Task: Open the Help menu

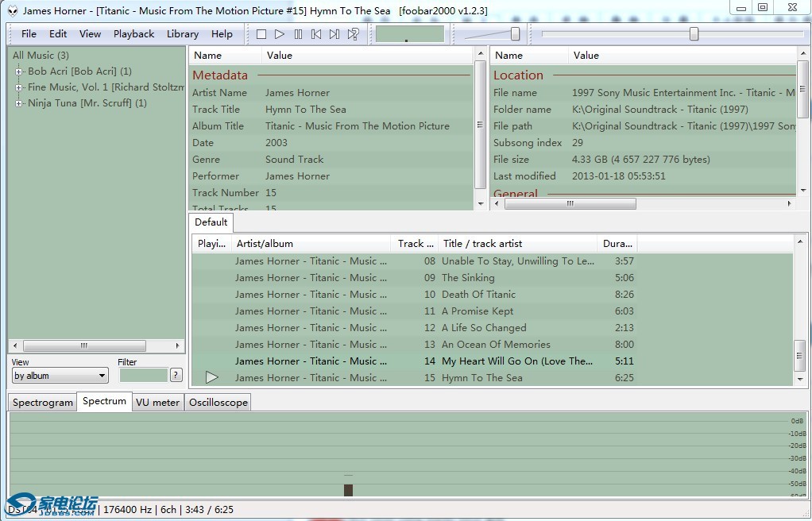Action: pos(222,34)
